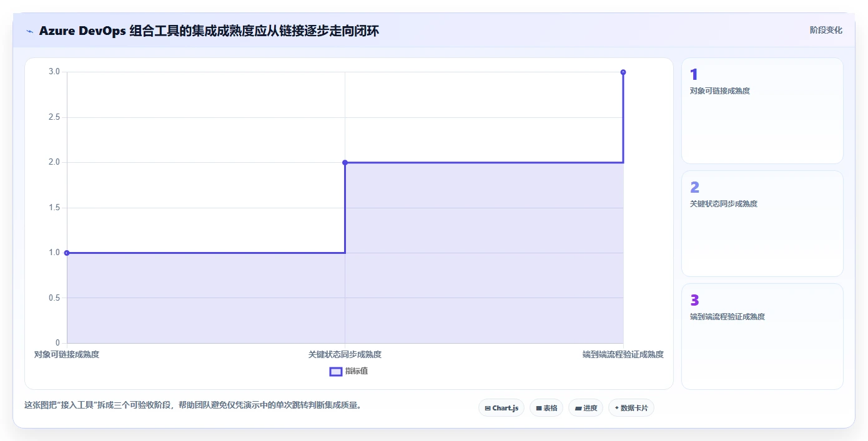
Task: Select the 表格 chip
Action: click(x=546, y=408)
